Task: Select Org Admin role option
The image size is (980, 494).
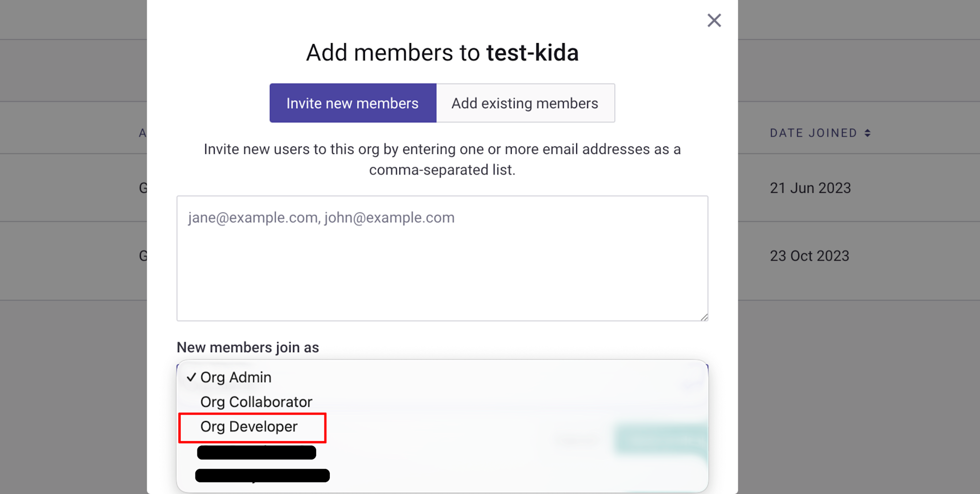Action: coord(236,377)
